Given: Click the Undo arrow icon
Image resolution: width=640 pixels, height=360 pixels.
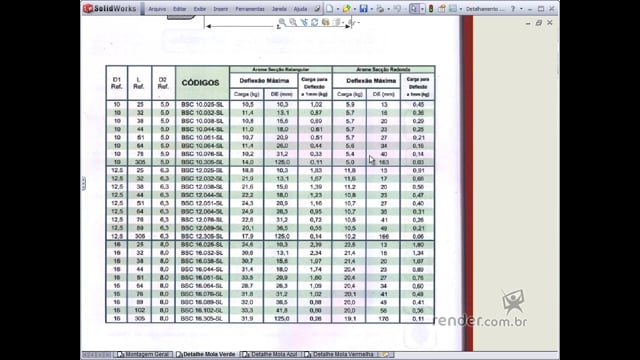Looking at the screenshot, I should 397,9.
